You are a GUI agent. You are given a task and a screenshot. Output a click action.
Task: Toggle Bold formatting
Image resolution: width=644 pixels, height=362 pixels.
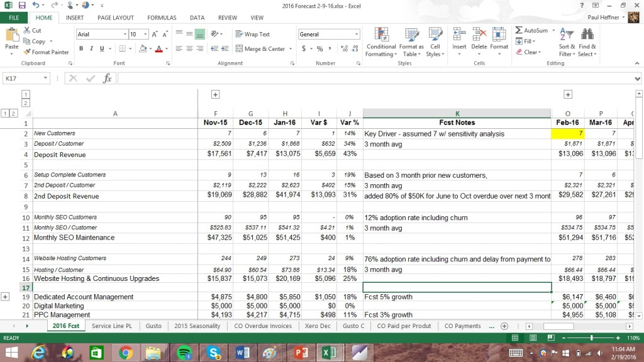tap(81, 48)
